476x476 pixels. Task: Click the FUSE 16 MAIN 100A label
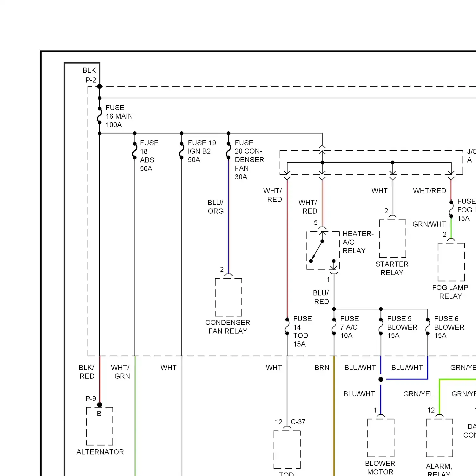[x=119, y=116]
